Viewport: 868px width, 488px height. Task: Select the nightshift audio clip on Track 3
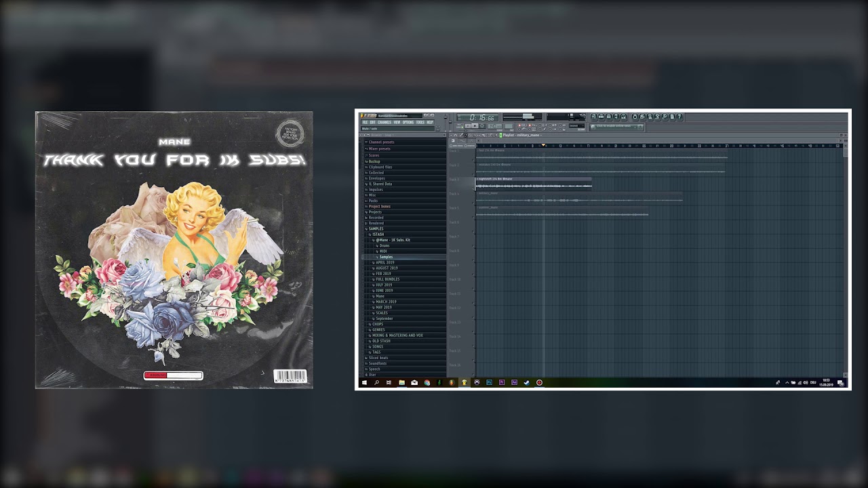[534, 184]
